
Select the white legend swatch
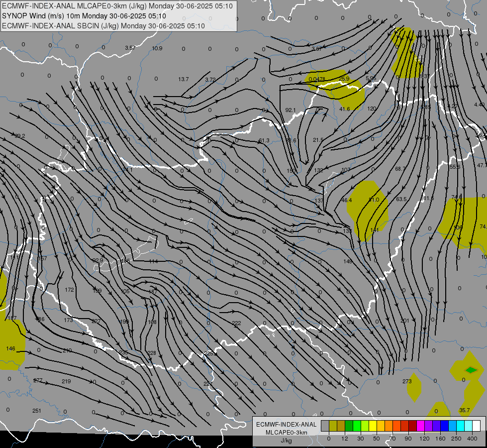click(x=477, y=426)
